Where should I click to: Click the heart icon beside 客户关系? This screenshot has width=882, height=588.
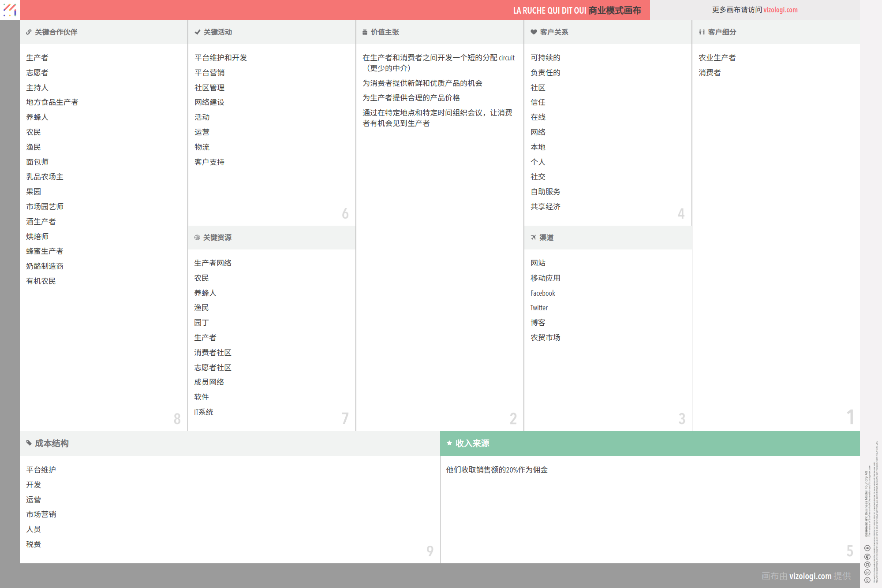click(x=534, y=32)
